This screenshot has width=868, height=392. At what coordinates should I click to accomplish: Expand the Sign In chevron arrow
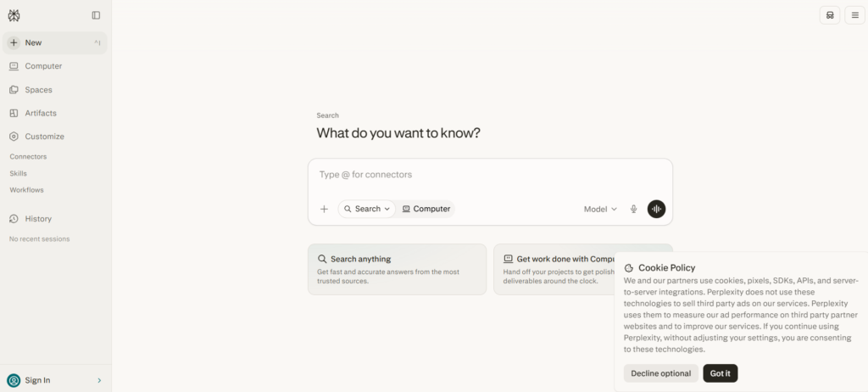100,380
